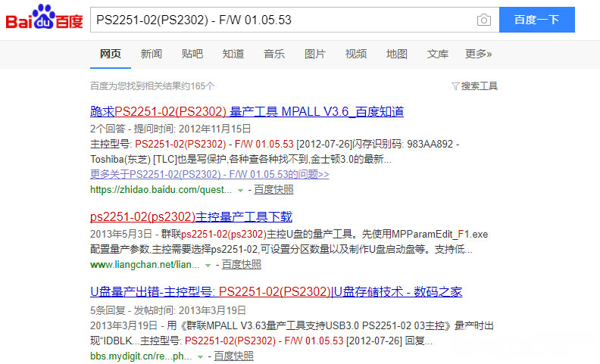Expand the 更多» menu
600x364 pixels.
tap(478, 54)
